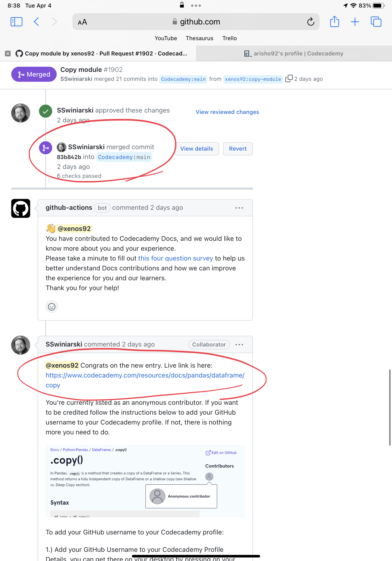The image size is (392, 561).
Task: Open the share sheet
Action: tap(335, 22)
